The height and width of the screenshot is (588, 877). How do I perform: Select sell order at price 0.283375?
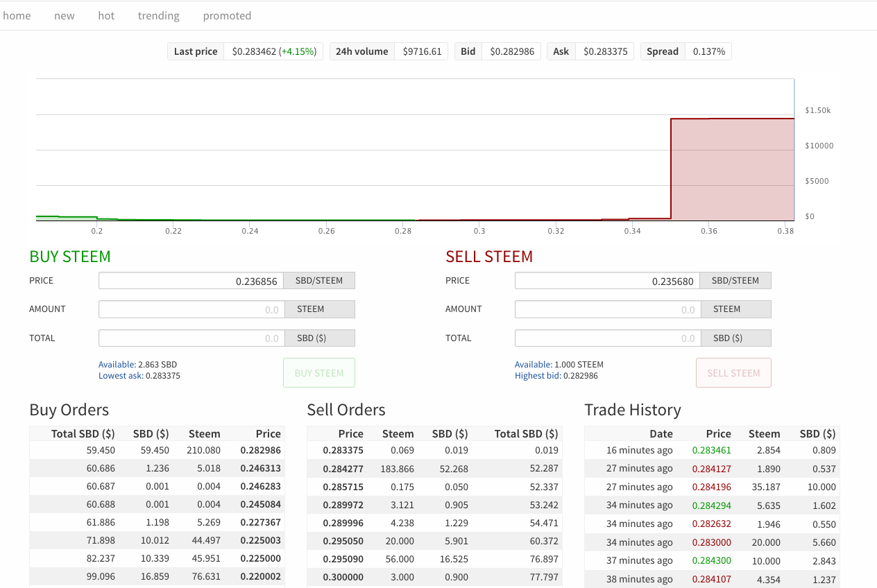point(434,450)
